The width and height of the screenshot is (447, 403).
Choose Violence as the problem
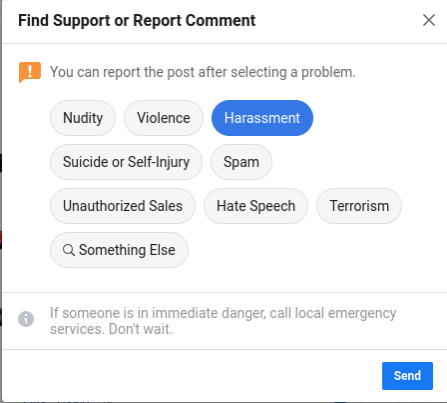164,118
